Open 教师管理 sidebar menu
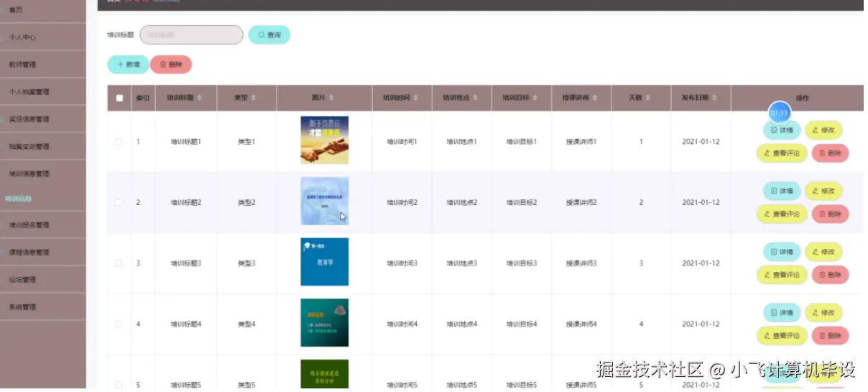 43,64
